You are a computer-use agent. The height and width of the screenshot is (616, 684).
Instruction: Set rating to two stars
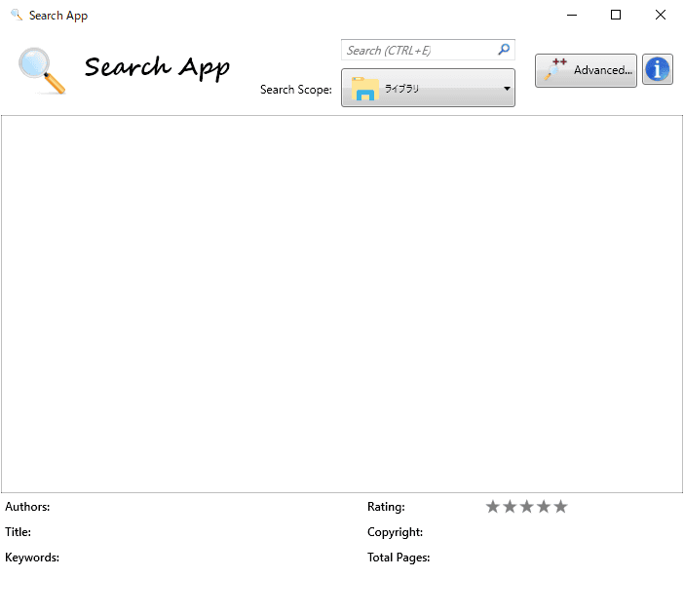[510, 507]
